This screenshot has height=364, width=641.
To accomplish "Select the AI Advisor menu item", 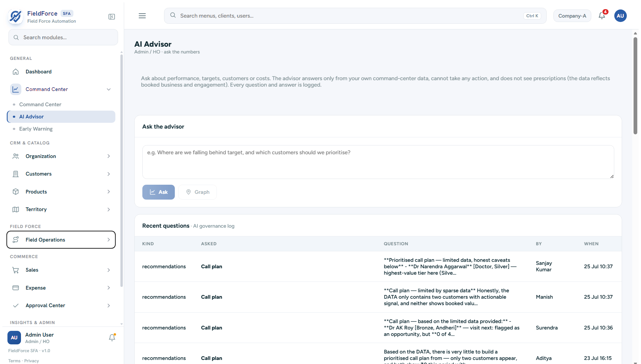I will pos(61,117).
